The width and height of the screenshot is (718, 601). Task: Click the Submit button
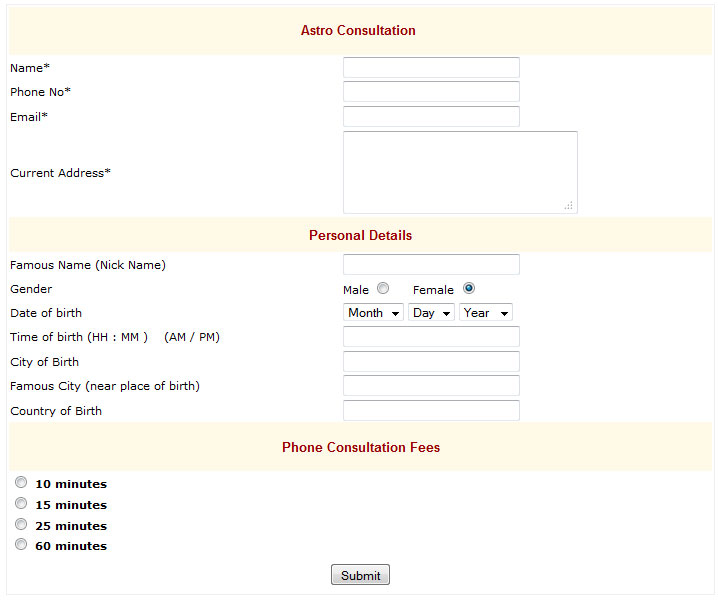click(x=360, y=575)
